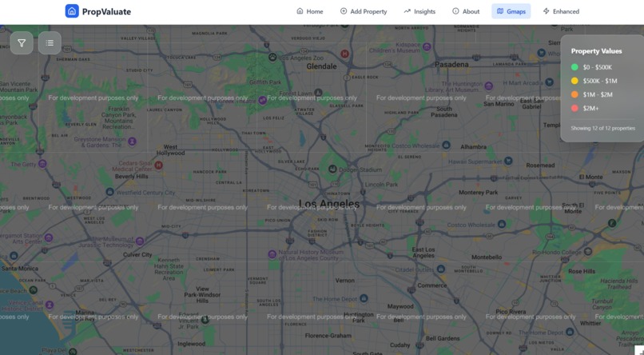The width and height of the screenshot is (644, 355).
Task: Click the Alhambra Costco Wholesale marker
Action: tap(447, 145)
